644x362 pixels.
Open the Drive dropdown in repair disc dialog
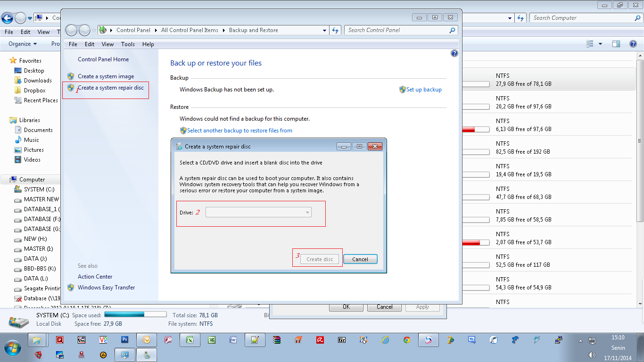point(258,213)
